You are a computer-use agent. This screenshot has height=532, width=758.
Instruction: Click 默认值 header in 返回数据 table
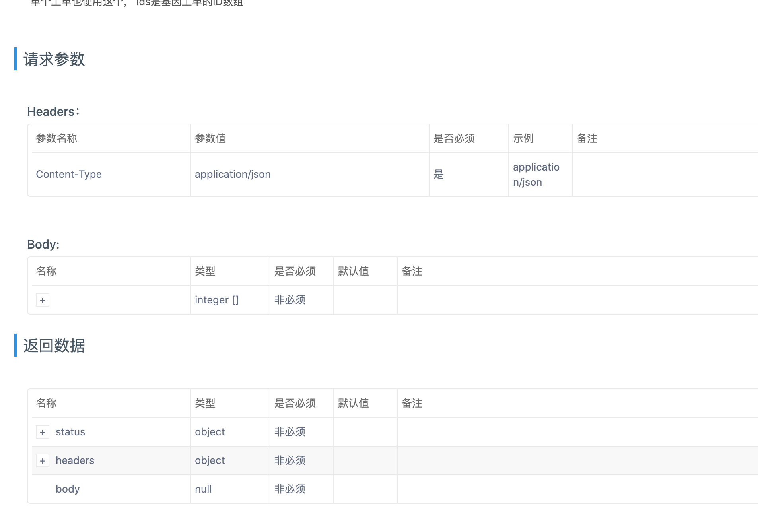(x=354, y=403)
